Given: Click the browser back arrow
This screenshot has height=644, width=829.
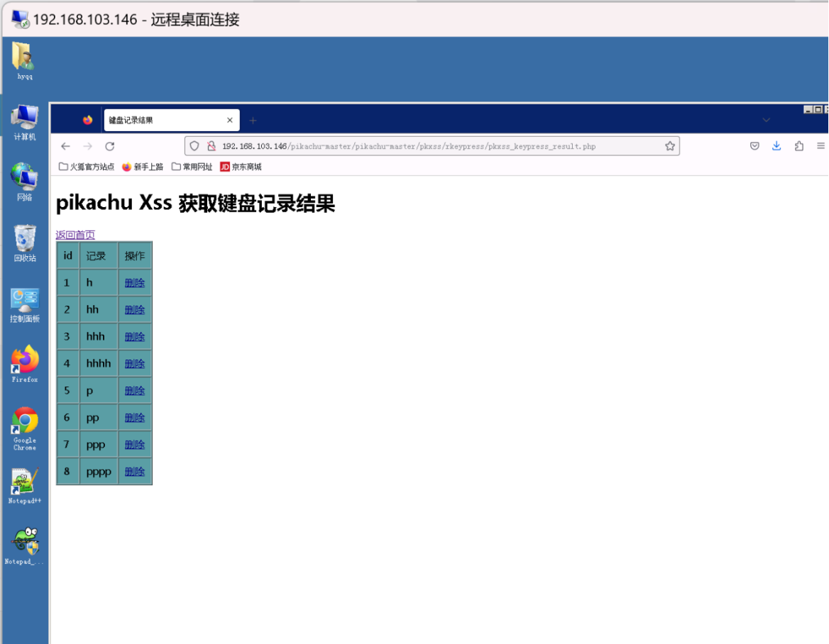Looking at the screenshot, I should pyautogui.click(x=65, y=145).
